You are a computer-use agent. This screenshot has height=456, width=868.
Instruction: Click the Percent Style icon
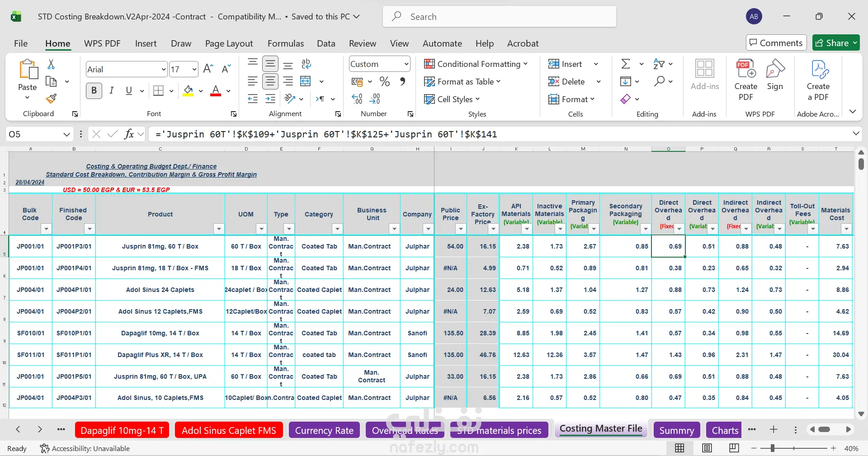click(x=385, y=81)
